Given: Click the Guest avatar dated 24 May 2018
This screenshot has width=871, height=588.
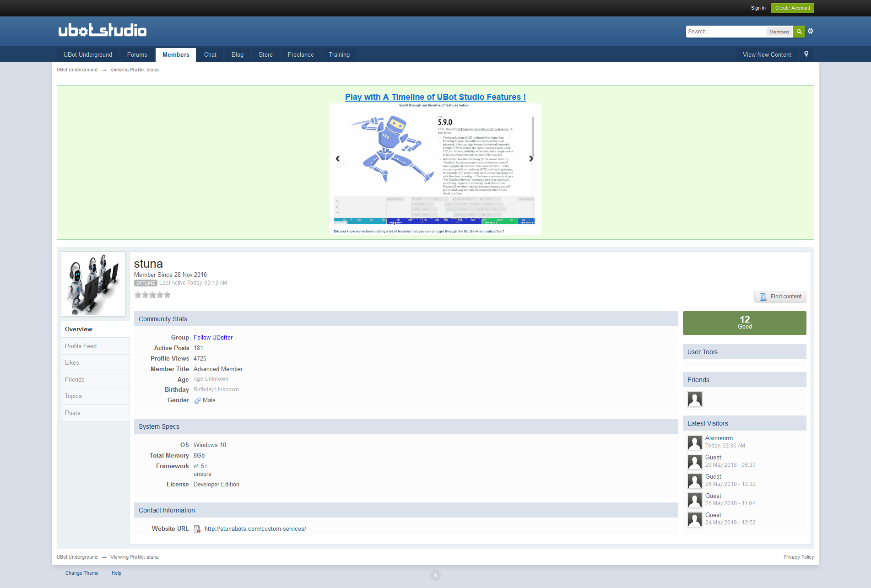Looking at the screenshot, I should coord(695,519).
